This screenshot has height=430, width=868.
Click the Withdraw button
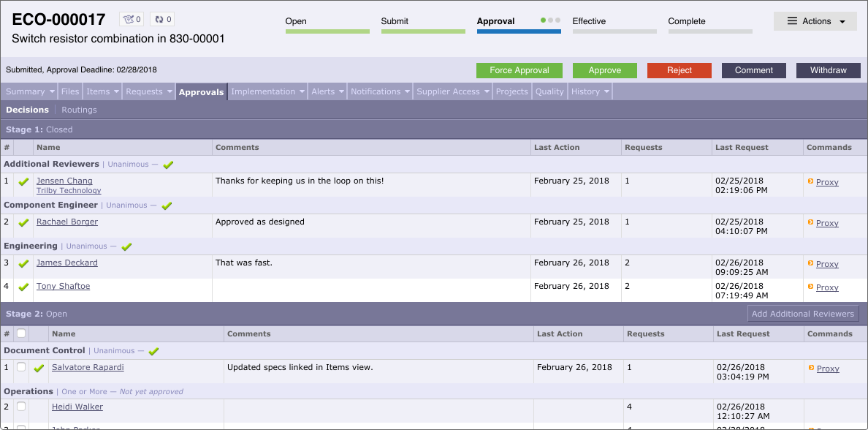tap(828, 70)
